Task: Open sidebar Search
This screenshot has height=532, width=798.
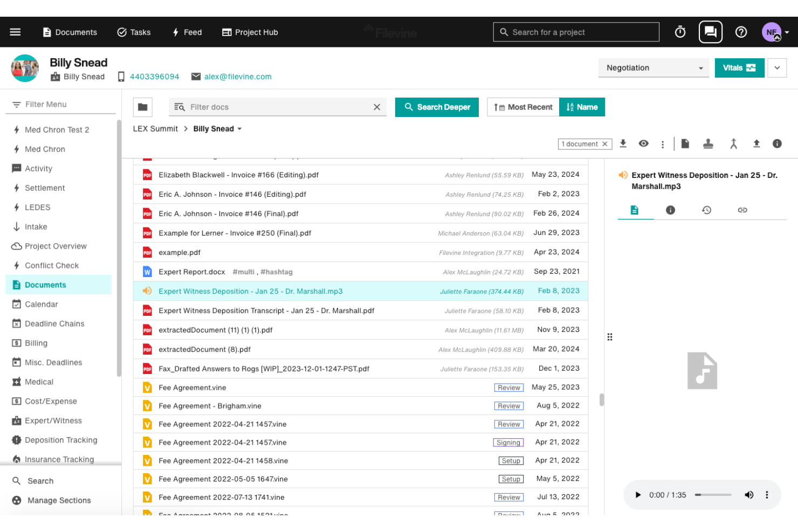Action: point(40,481)
